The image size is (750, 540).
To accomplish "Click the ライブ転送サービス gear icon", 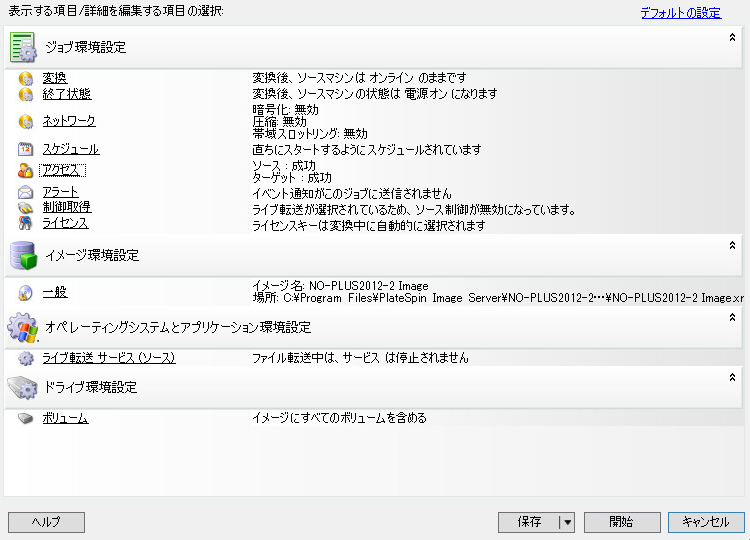I will tap(26, 358).
